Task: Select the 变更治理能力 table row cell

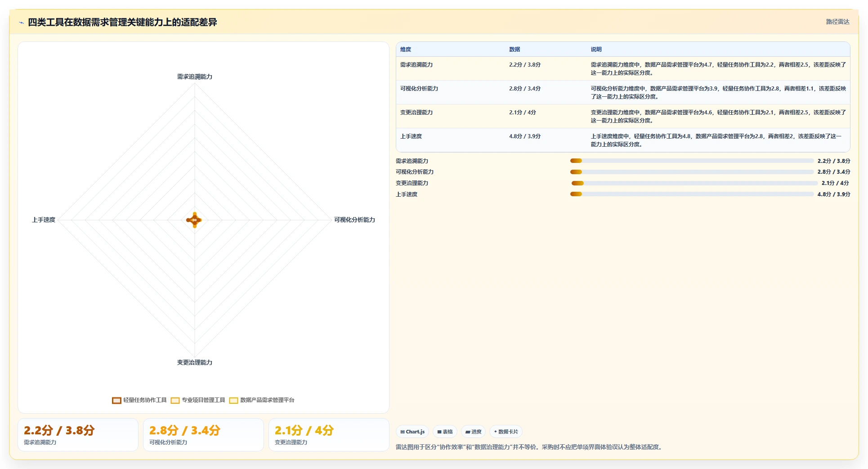Action: (x=416, y=113)
